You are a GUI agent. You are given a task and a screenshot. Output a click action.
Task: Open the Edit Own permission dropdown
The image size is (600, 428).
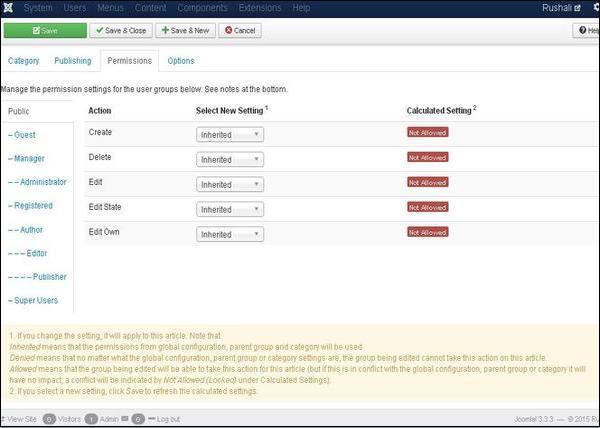click(230, 234)
